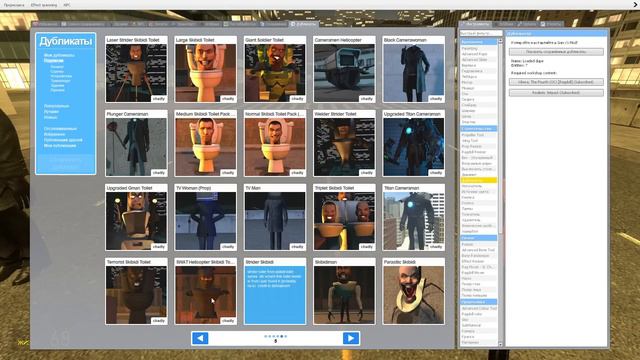Select the TV Woman (Prop) dupe

pyautogui.click(x=206, y=217)
